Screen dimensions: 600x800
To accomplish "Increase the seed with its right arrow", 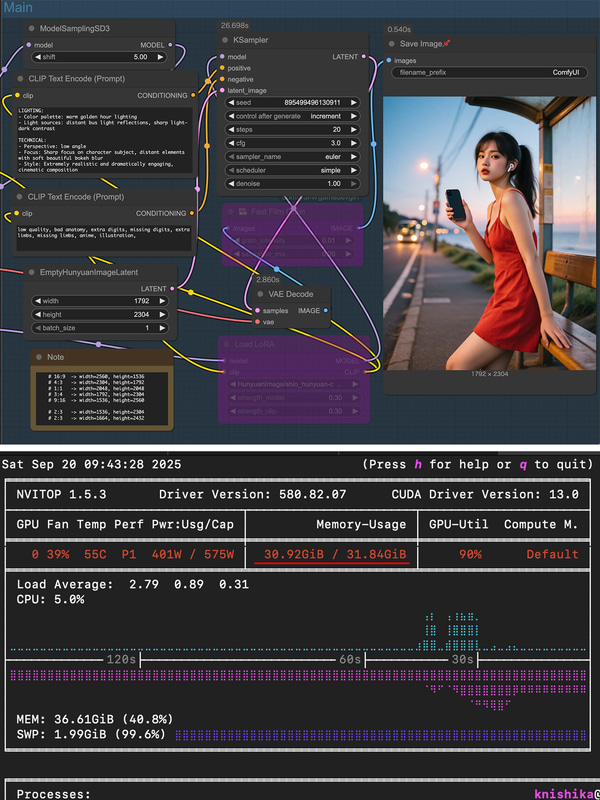I will pyautogui.click(x=354, y=103).
